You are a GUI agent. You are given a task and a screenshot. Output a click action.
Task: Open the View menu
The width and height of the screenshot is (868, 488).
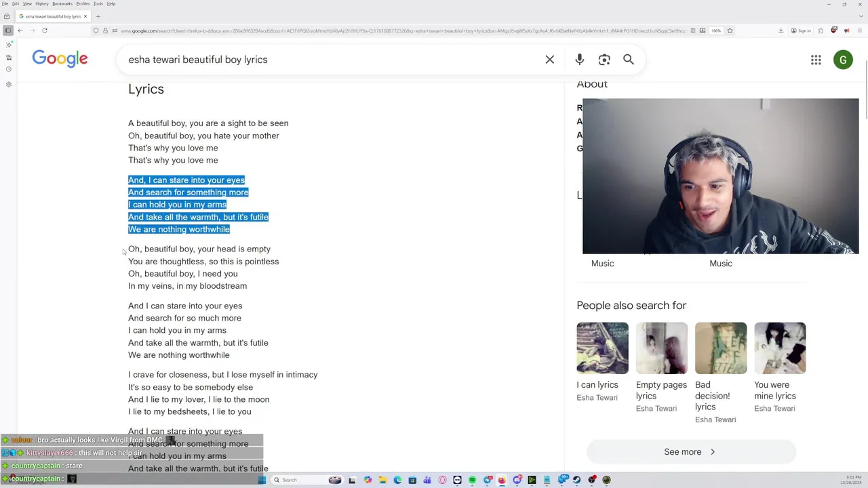pos(27,3)
